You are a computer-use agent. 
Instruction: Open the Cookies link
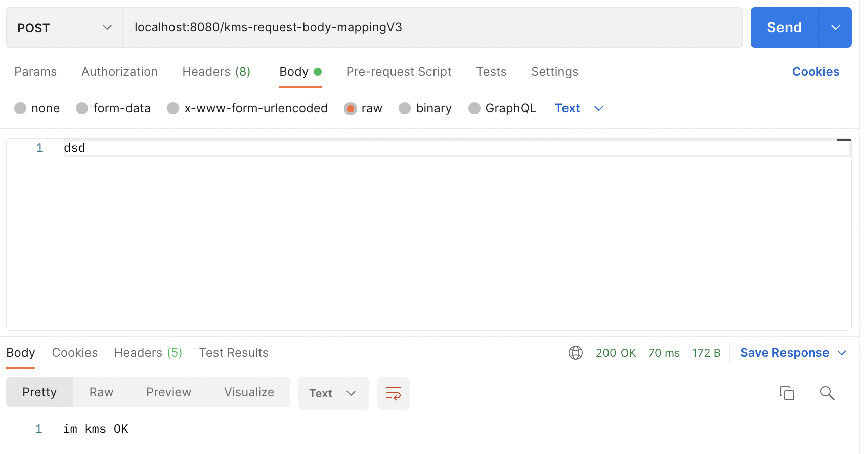click(815, 72)
